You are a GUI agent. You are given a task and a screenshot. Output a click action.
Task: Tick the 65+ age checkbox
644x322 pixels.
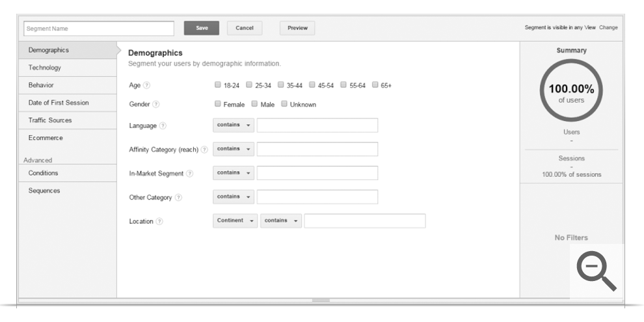(375, 85)
